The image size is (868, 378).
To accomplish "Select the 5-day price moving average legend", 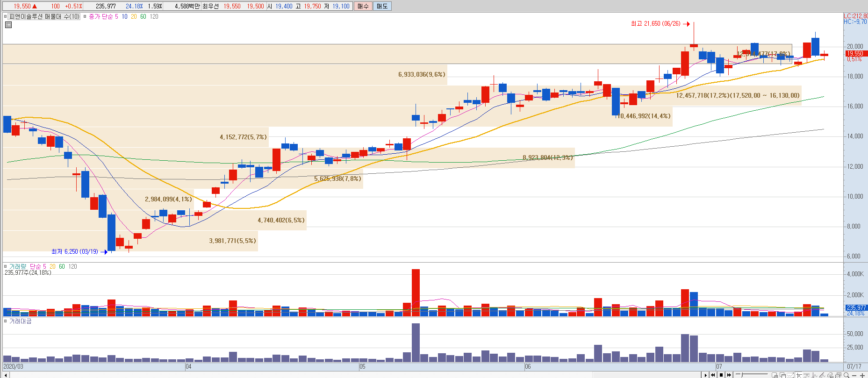I will [116, 16].
